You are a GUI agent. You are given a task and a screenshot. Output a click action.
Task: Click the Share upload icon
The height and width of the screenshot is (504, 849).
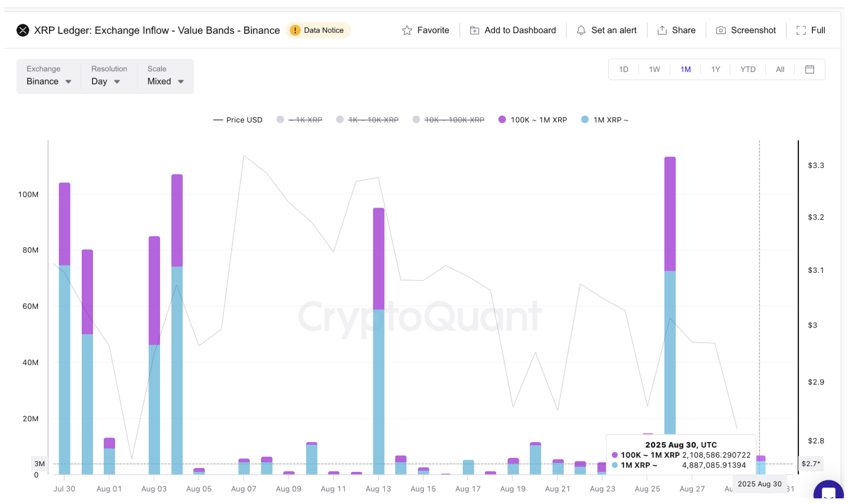pos(662,30)
